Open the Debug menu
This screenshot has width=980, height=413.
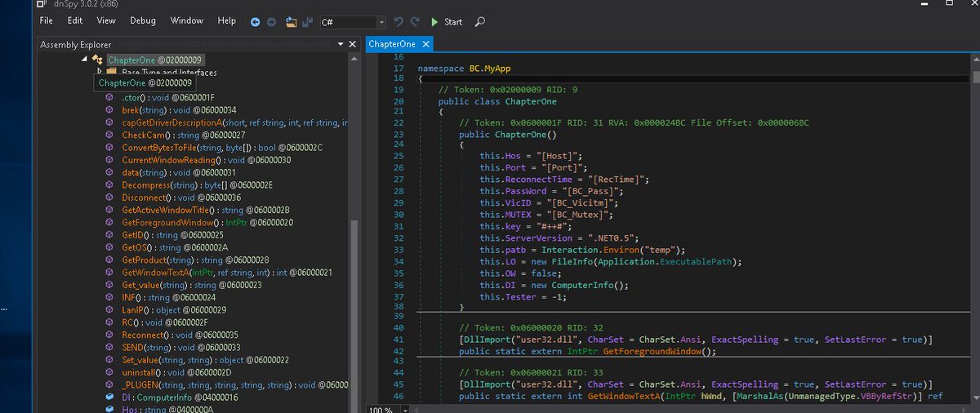tap(143, 20)
